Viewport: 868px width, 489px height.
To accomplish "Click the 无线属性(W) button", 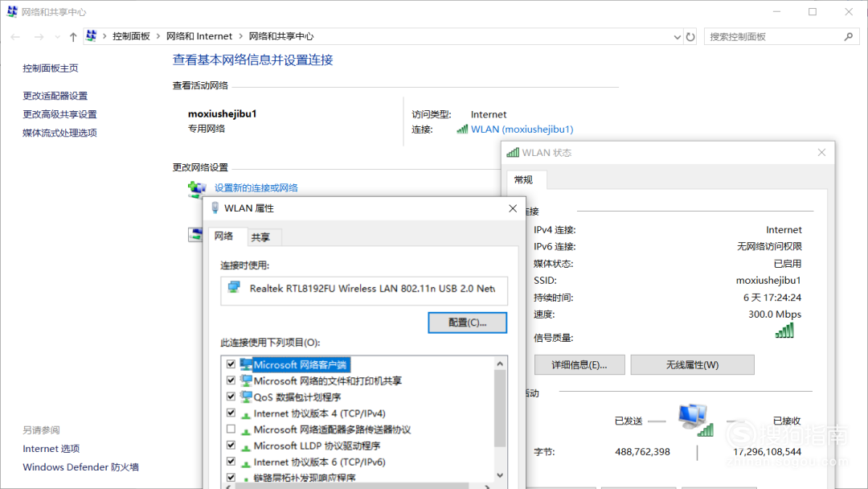I will click(x=693, y=364).
